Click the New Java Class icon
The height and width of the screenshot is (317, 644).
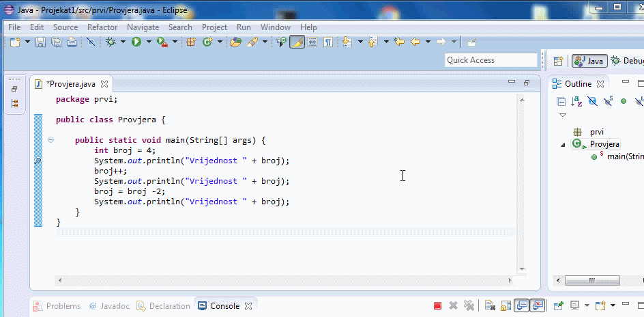coord(207,42)
